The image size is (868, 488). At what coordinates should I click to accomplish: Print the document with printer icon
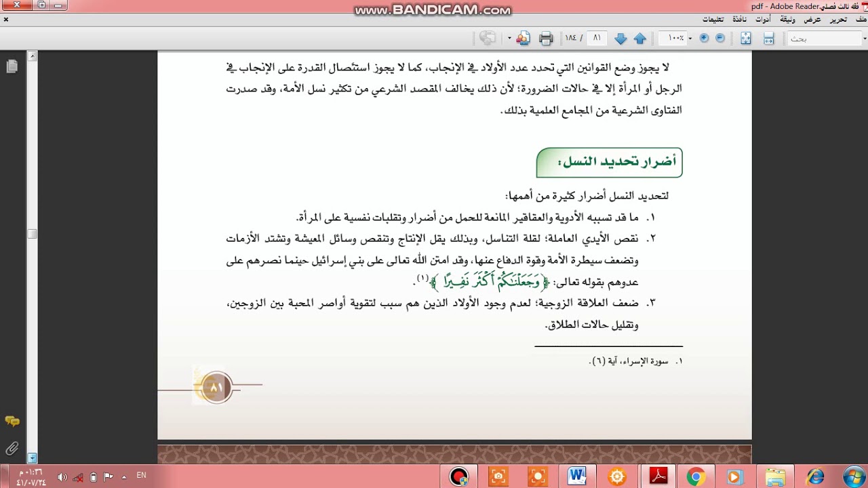point(546,39)
